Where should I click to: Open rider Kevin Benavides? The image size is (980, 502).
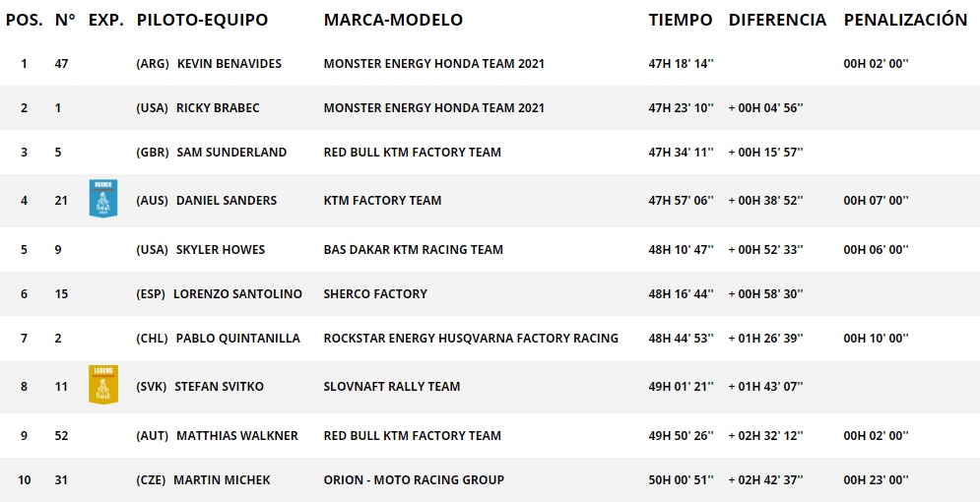click(x=229, y=64)
